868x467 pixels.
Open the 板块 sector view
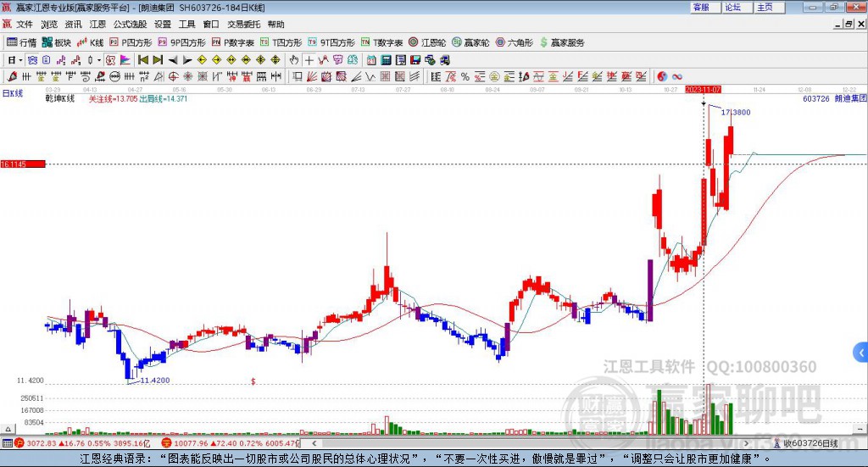[57, 42]
